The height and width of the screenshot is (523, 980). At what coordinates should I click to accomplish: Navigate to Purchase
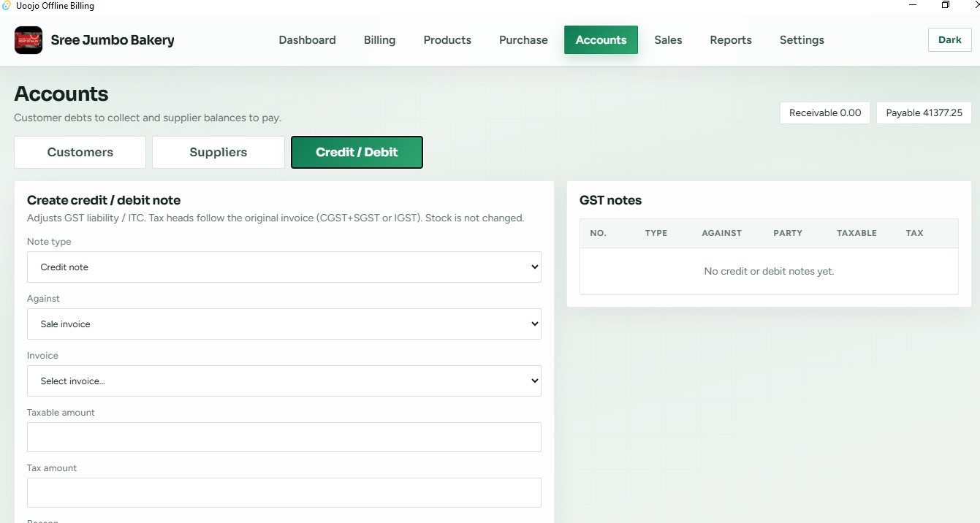coord(523,40)
